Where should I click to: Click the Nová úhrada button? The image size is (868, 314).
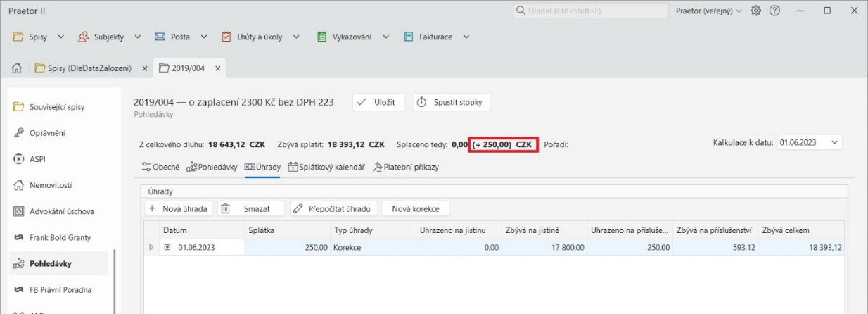point(179,208)
